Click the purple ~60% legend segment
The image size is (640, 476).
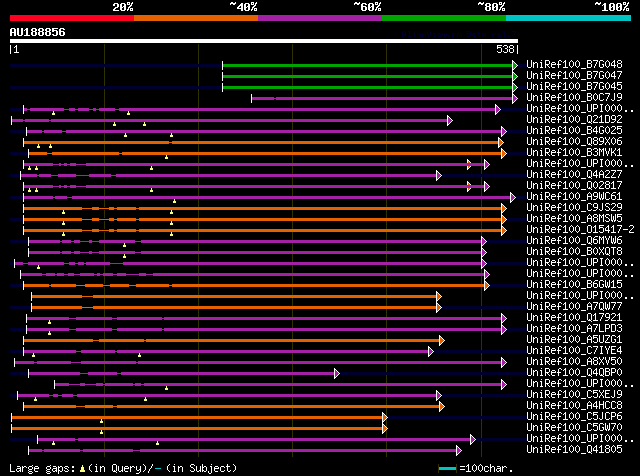pyautogui.click(x=320, y=18)
